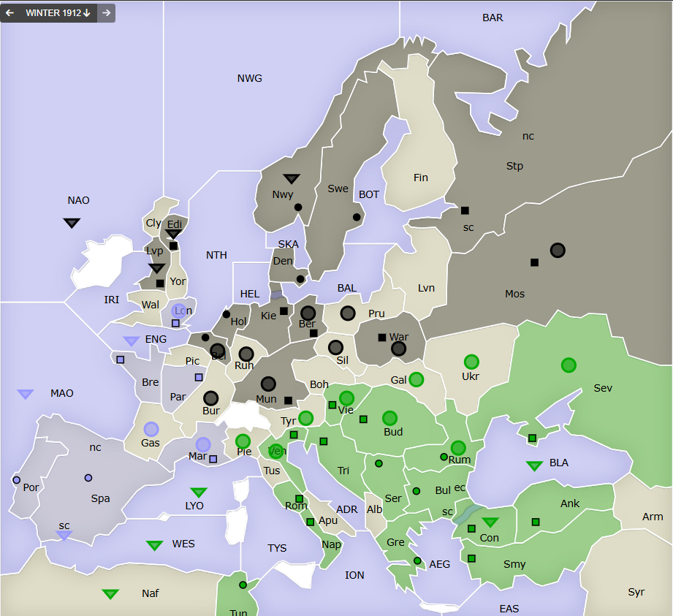
Task: Click the Ankara supply center square
Action: pyautogui.click(x=536, y=522)
